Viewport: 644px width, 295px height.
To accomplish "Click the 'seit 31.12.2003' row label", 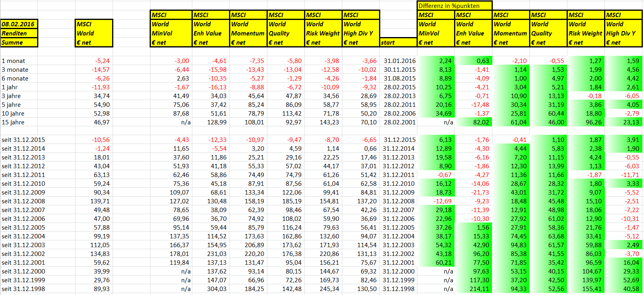I will click(x=24, y=245).
